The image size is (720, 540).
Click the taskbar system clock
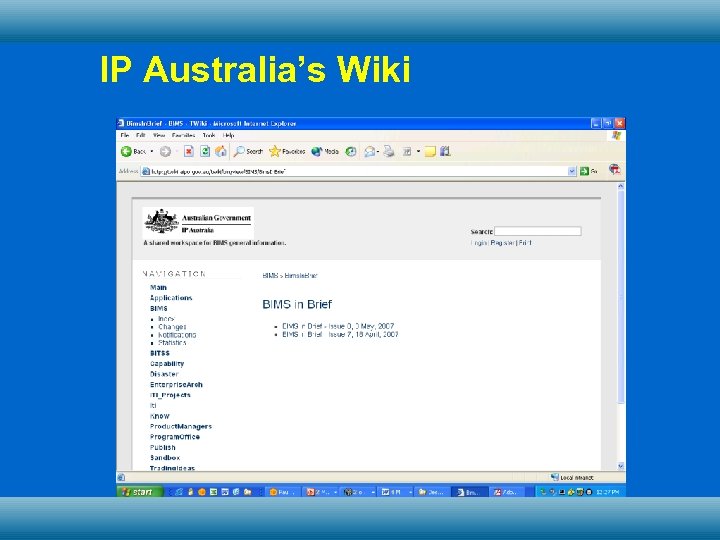[608, 492]
